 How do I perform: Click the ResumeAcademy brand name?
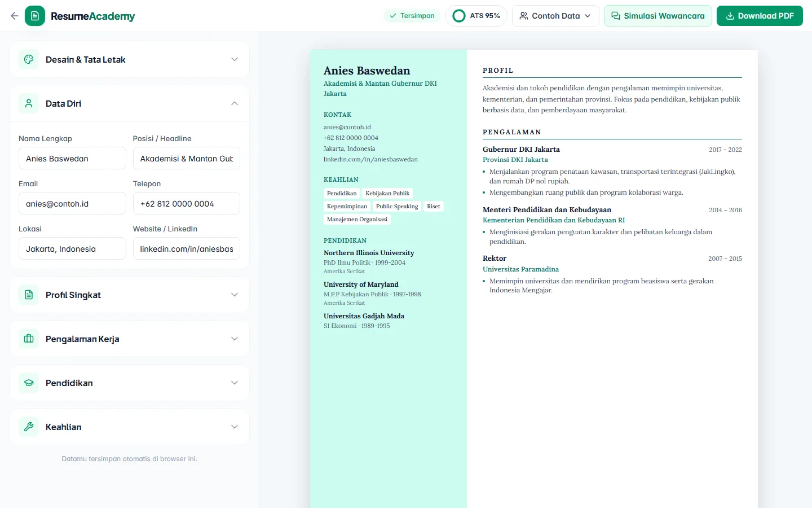tap(92, 16)
